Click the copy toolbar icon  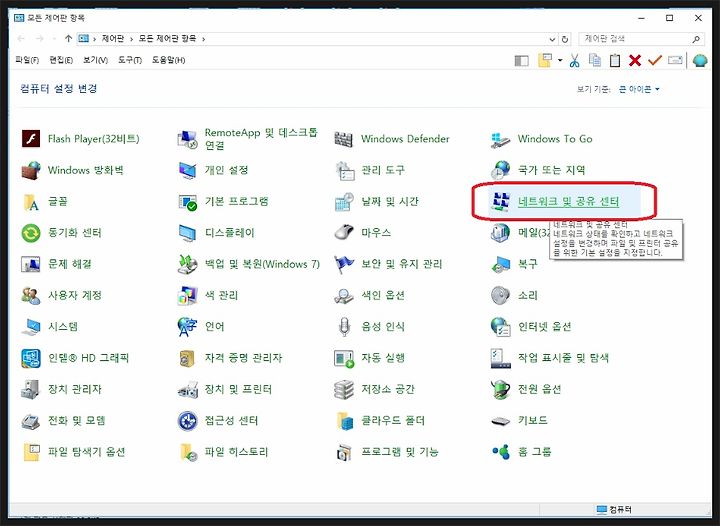click(595, 61)
